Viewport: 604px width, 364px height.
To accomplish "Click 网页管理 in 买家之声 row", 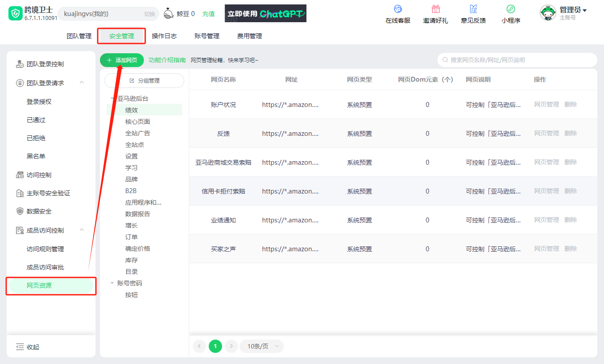I will coord(547,249).
